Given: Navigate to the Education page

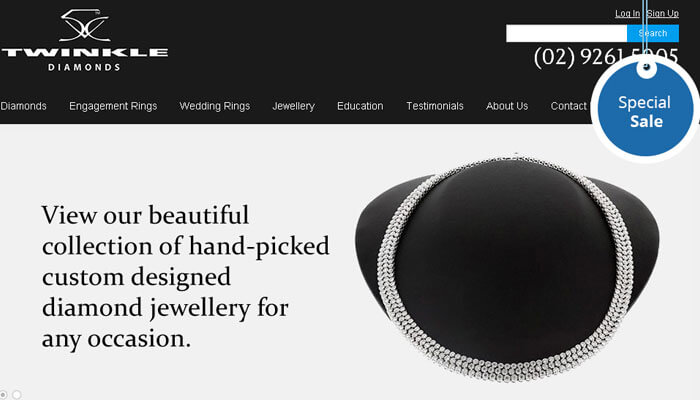Looking at the screenshot, I should coord(360,106).
